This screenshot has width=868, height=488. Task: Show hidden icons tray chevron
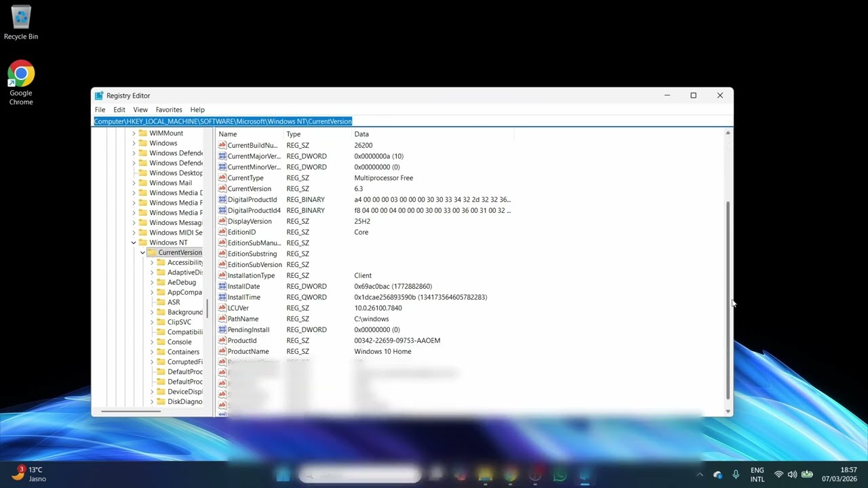coord(700,474)
